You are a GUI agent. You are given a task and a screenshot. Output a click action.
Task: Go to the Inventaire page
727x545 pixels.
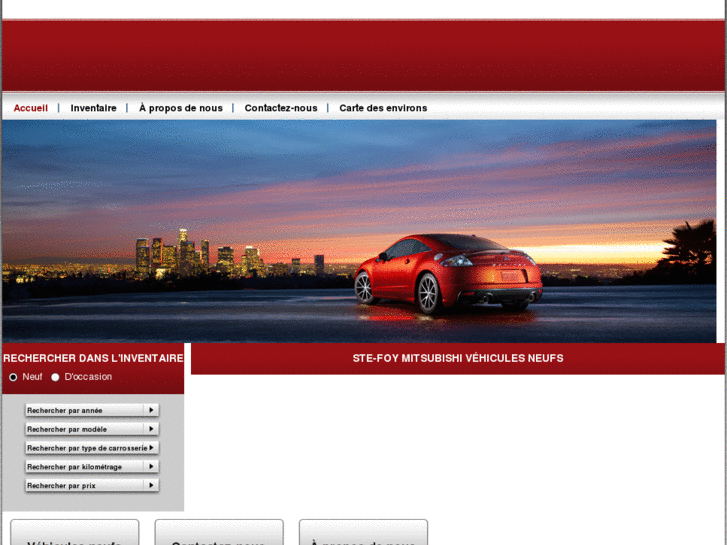click(93, 108)
